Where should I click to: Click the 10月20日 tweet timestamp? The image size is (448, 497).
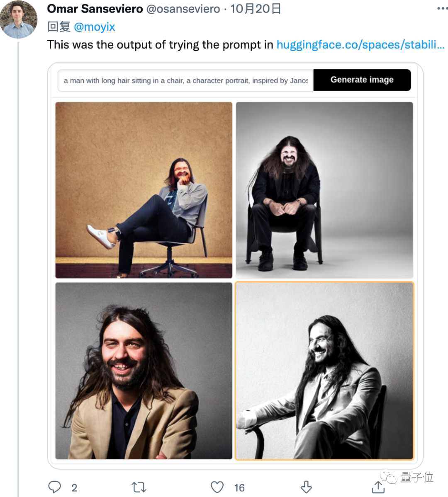[x=256, y=9]
